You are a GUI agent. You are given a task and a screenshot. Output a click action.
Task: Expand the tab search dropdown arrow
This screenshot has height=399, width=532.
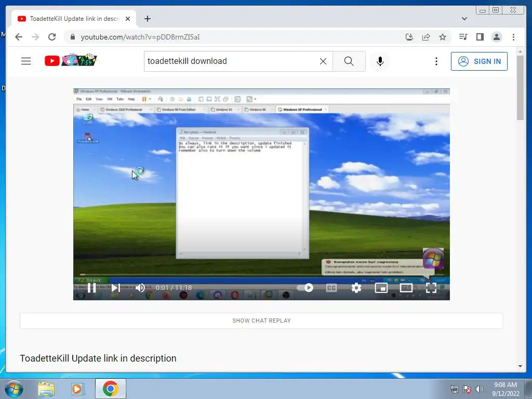[x=464, y=19]
